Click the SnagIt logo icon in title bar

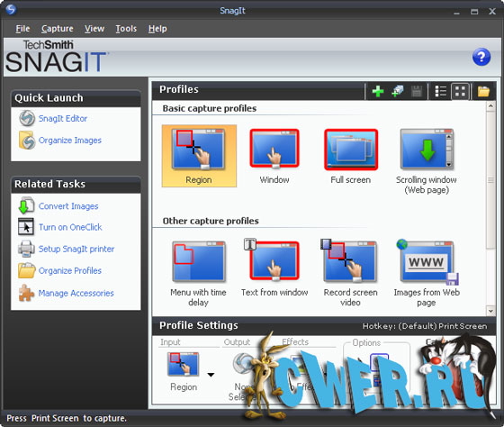pos(11,10)
